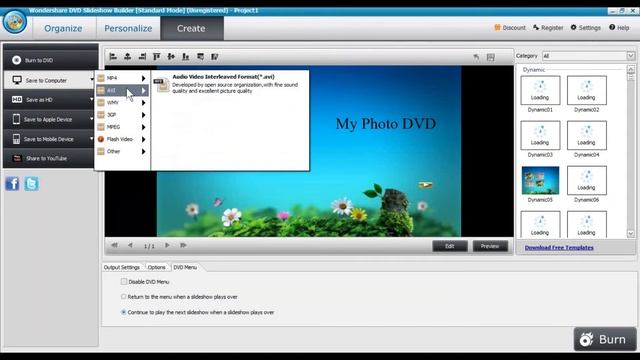The width and height of the screenshot is (640, 360).
Task: Open the Options tab
Action: (156, 267)
